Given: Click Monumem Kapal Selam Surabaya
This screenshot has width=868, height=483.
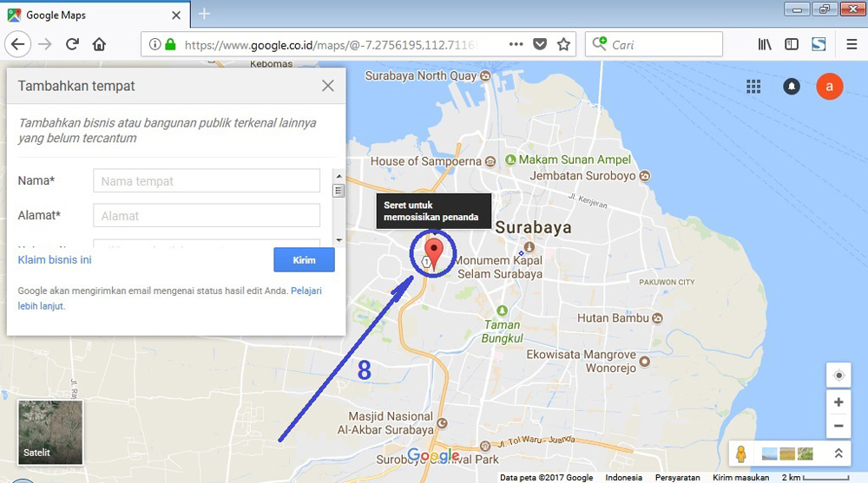Looking at the screenshot, I should pos(499,267).
